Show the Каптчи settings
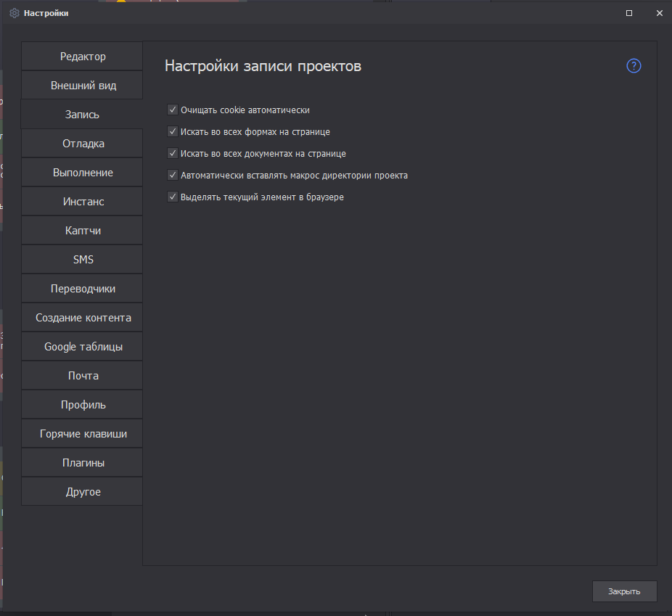This screenshot has width=672, height=616. pyautogui.click(x=83, y=231)
